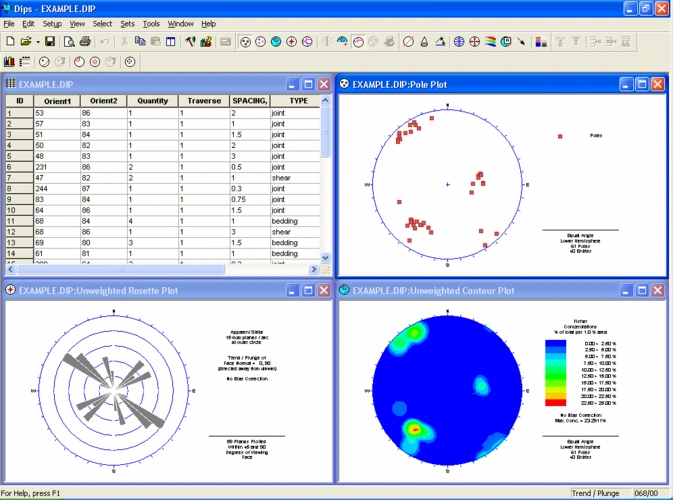Click the Trend / Plunge status bar field

click(x=596, y=492)
